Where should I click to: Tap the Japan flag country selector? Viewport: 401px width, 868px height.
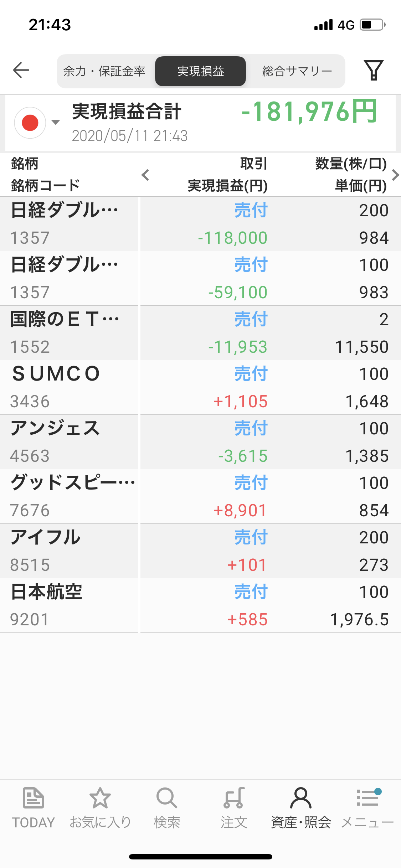[x=30, y=123]
